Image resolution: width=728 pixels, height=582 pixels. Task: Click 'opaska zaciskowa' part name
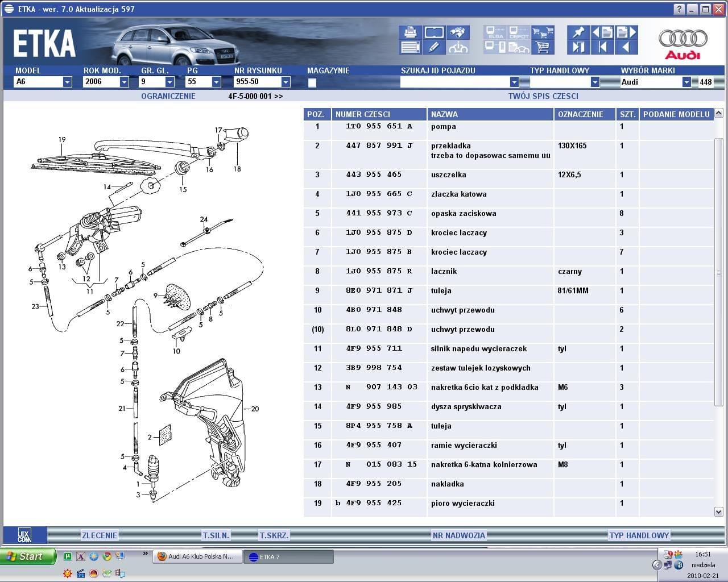pos(464,214)
